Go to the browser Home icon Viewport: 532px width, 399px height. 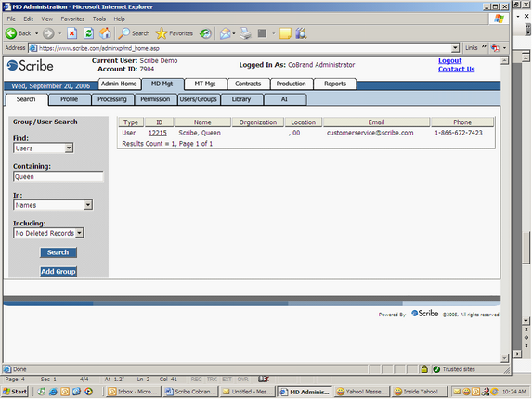(x=105, y=33)
